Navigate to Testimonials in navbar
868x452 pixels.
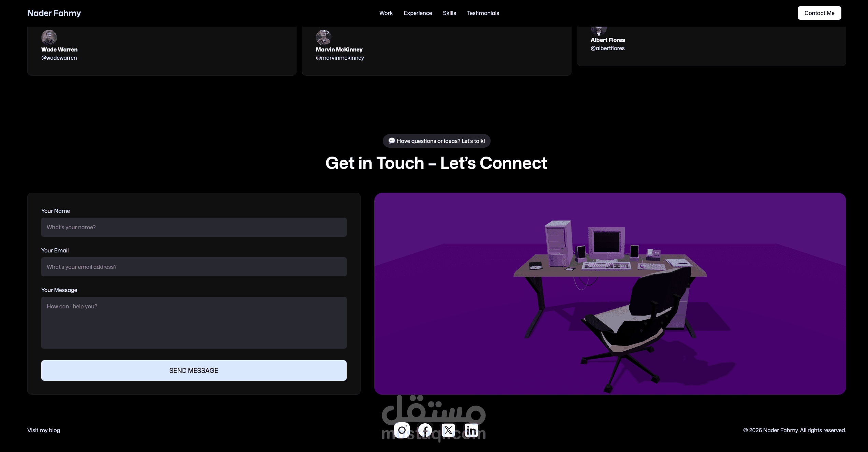click(x=483, y=13)
